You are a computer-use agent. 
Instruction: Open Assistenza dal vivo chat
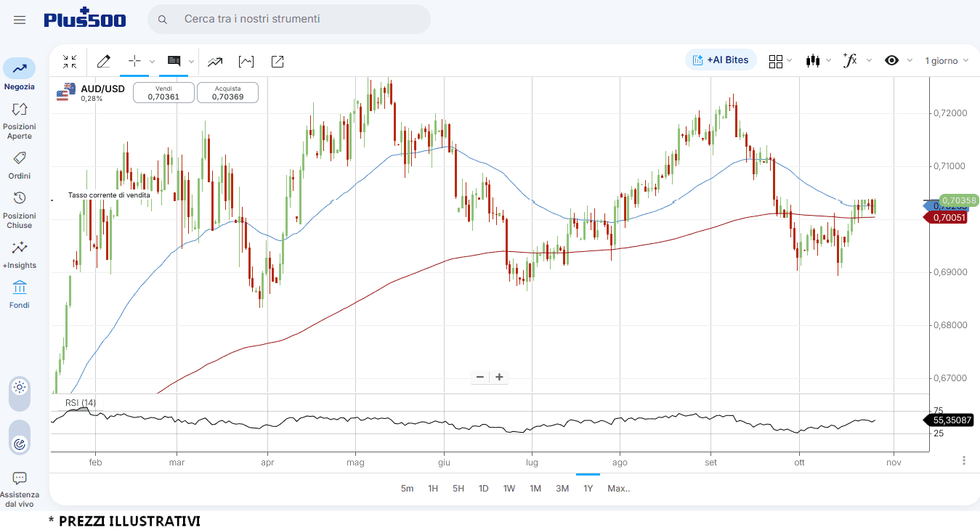coord(20,489)
